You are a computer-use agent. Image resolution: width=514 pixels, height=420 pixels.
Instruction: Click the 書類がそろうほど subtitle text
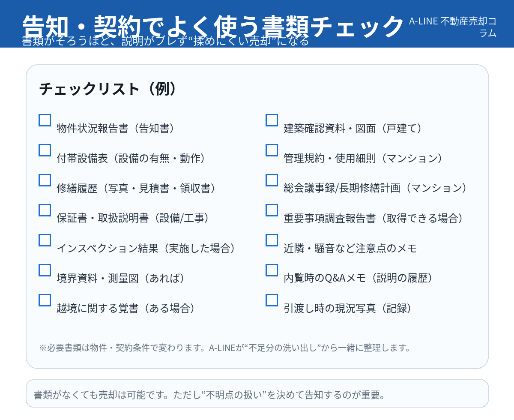(x=165, y=42)
